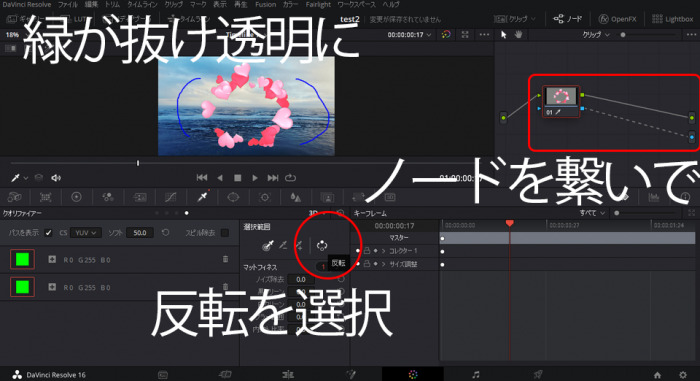Open the Motion Effects palette

coord(139,197)
